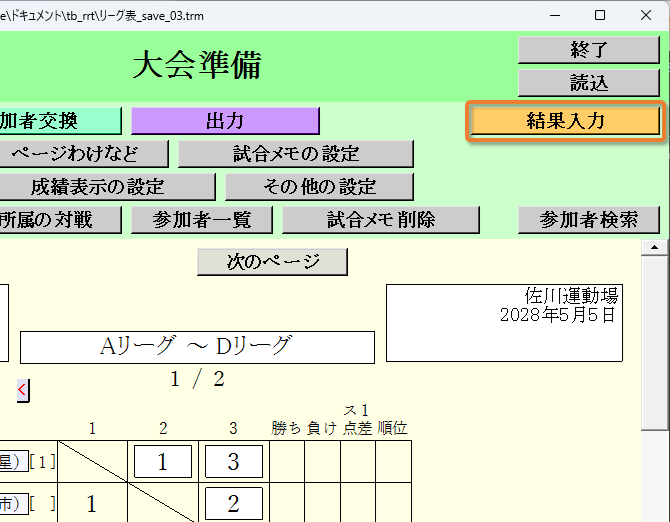The image size is (670, 522).
Task: Click the 勝ち column header
Action: (287, 428)
